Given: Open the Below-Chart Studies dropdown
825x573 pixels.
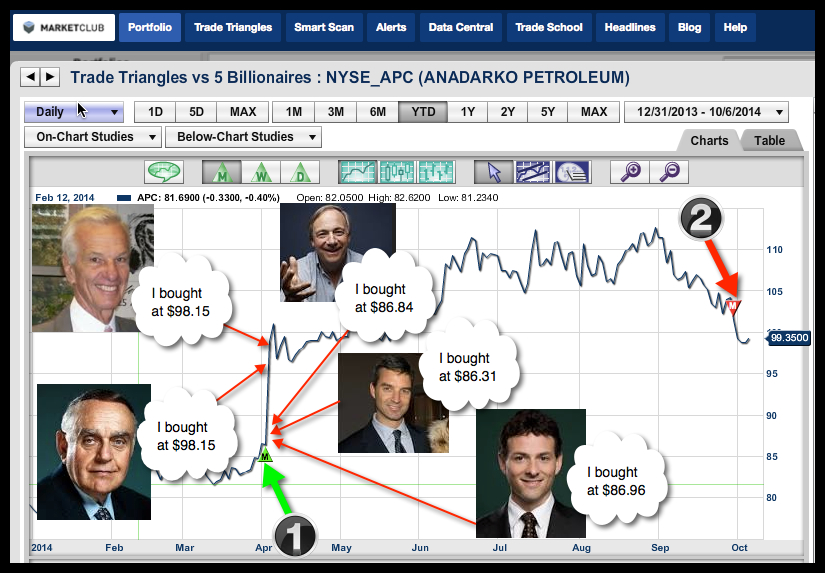Looking at the screenshot, I should [243, 137].
